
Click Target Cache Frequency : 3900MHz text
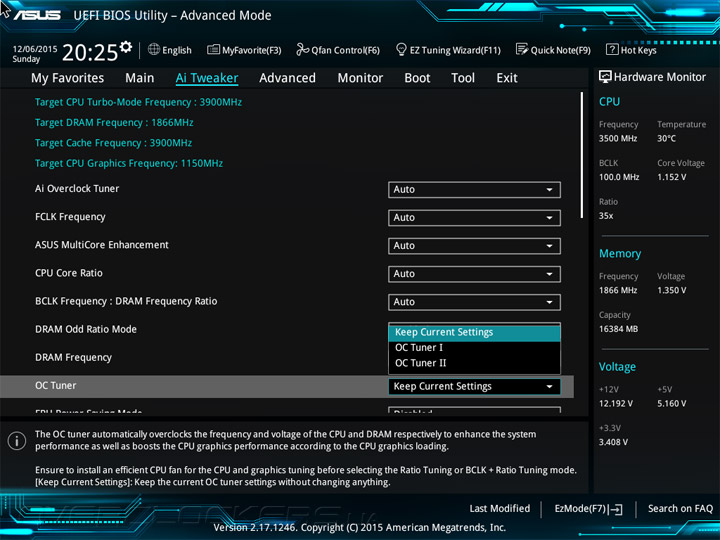(113, 143)
